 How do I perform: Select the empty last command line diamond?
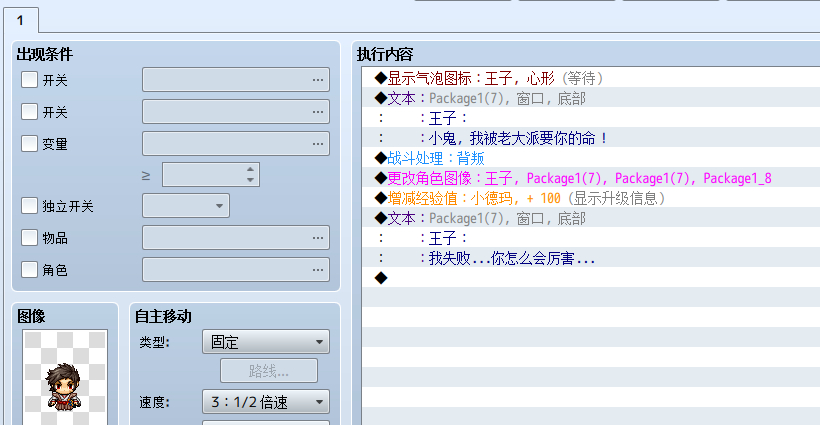pos(591,278)
